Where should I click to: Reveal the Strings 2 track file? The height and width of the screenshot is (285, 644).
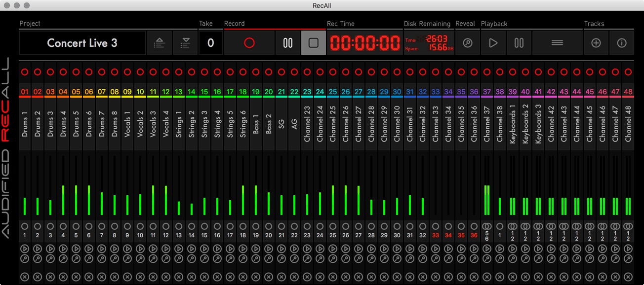[x=191, y=258]
